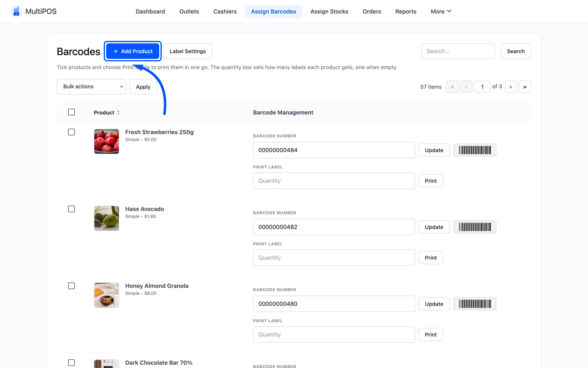
Task: Open the Dashboard tab
Action: point(150,11)
